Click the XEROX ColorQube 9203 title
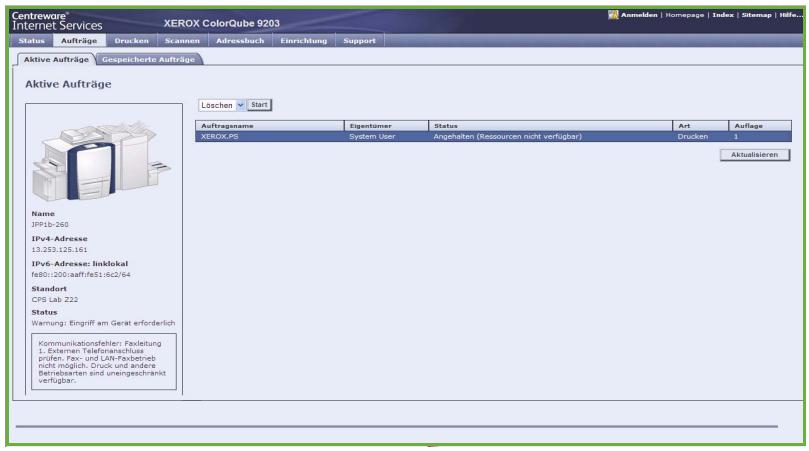The image size is (809, 451). (221, 23)
